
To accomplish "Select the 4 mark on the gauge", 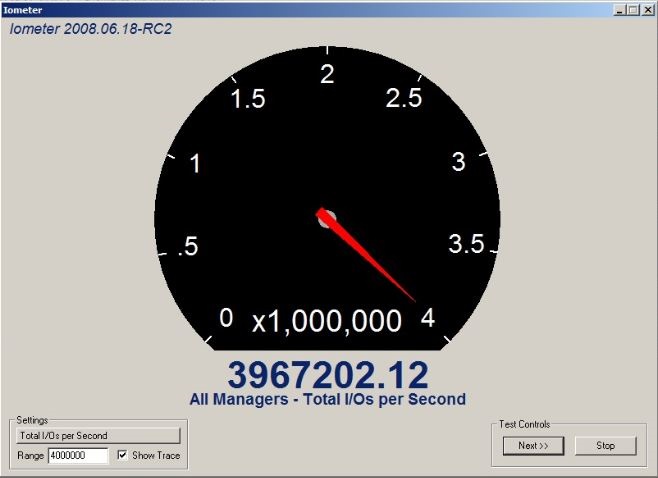I will tap(428, 318).
